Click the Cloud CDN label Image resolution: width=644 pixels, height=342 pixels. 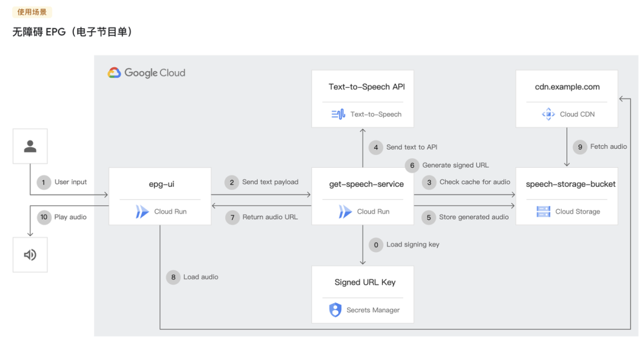(x=577, y=114)
